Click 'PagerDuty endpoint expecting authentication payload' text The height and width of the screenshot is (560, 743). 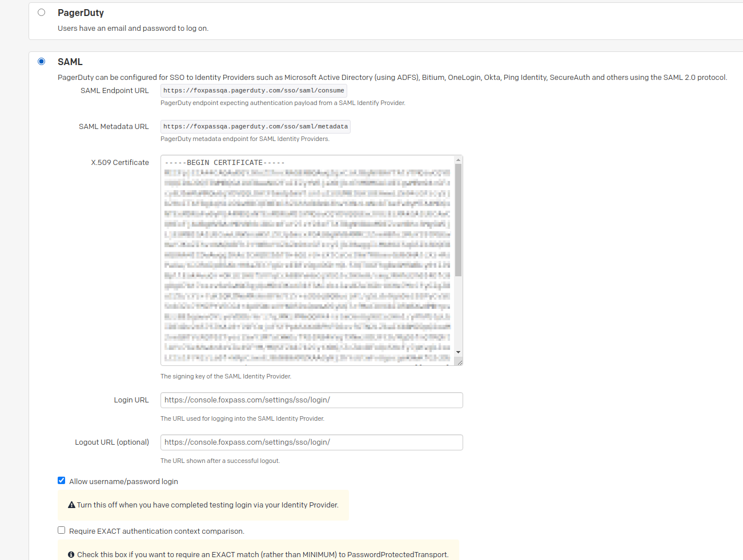click(283, 103)
